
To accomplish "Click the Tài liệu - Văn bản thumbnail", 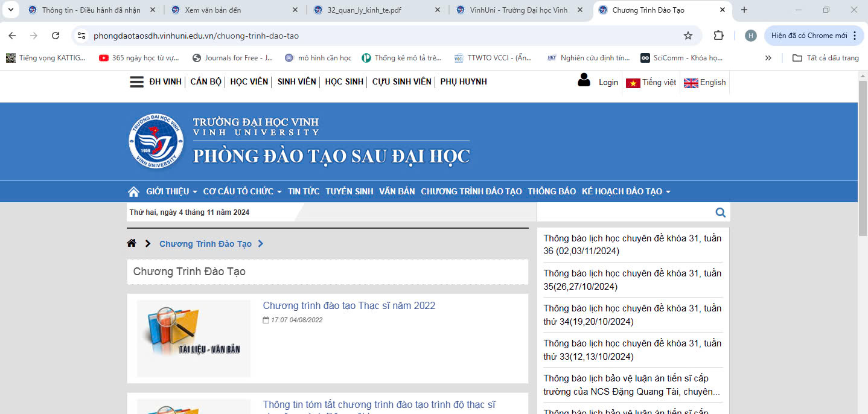I will tap(194, 339).
